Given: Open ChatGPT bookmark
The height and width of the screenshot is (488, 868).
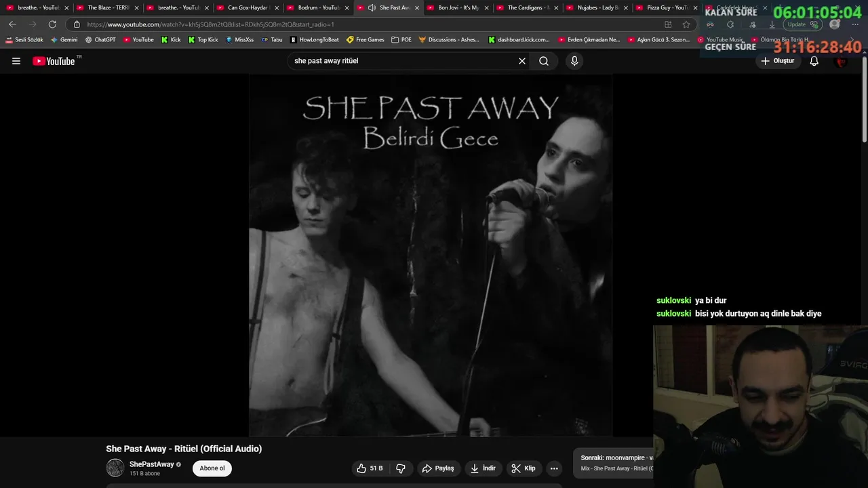Looking at the screenshot, I should (100, 40).
